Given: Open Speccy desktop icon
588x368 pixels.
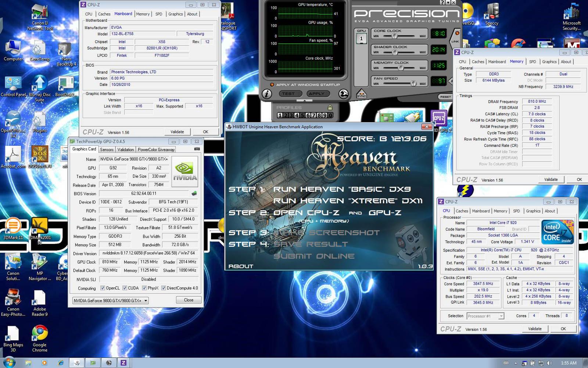Looking at the screenshot, I should click(492, 15).
